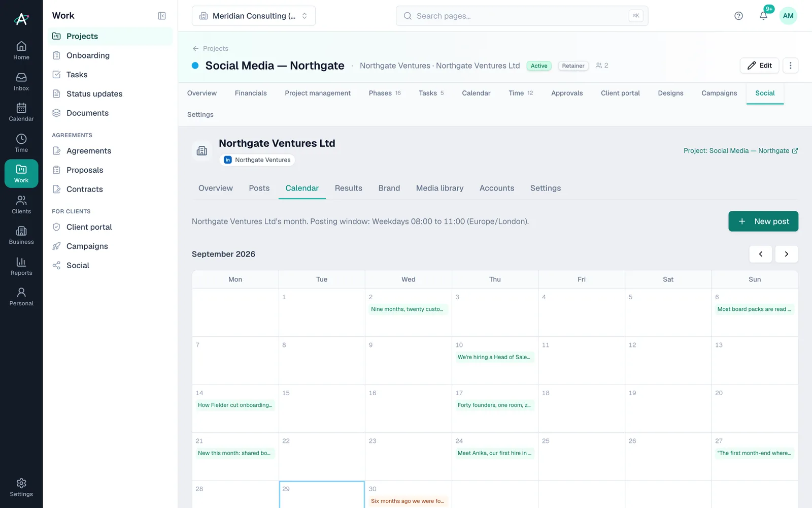Focus the Search pages field
This screenshot has height=508, width=812.
click(x=522, y=16)
